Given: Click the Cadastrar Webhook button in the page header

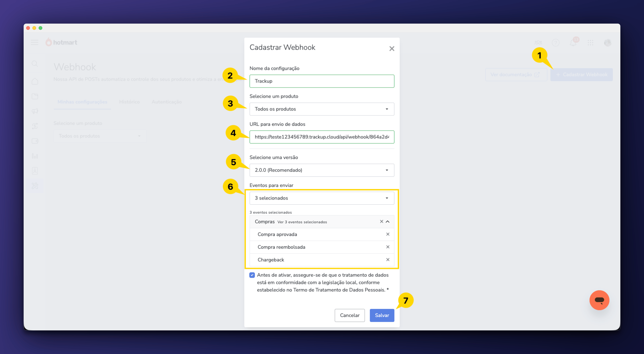Looking at the screenshot, I should (581, 75).
